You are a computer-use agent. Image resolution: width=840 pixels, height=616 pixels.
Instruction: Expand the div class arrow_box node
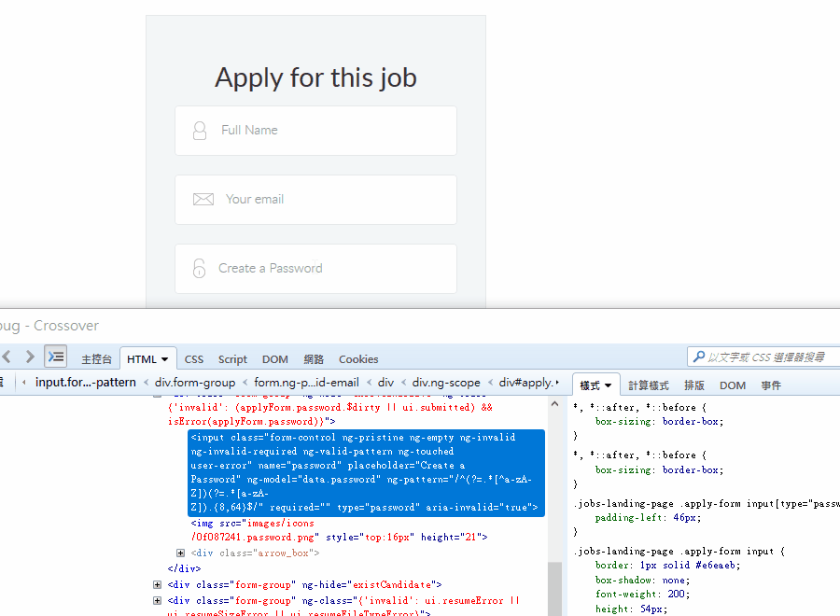180,553
